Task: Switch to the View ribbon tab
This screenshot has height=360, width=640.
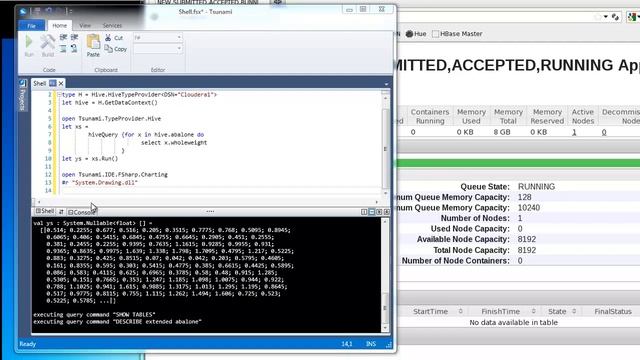Action: [85, 26]
